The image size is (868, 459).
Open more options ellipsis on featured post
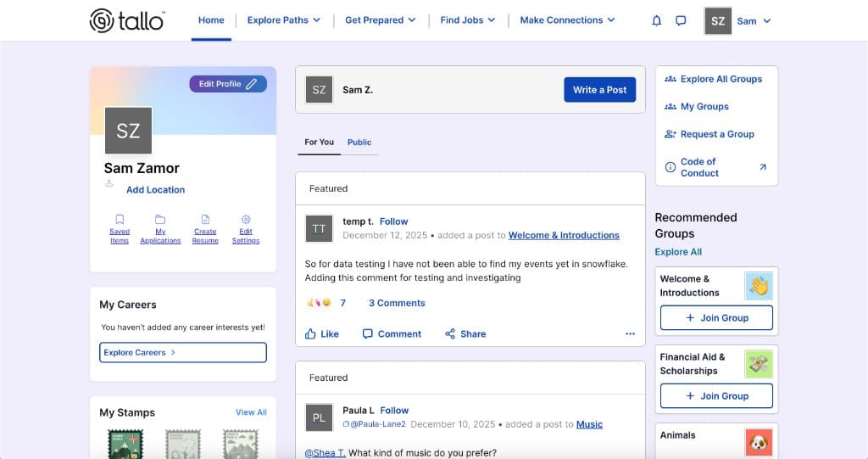click(x=630, y=334)
